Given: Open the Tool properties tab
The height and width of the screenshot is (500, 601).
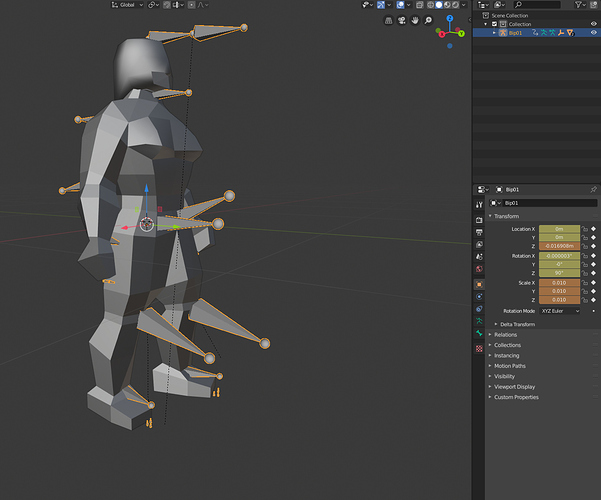Looking at the screenshot, I should click(x=479, y=204).
